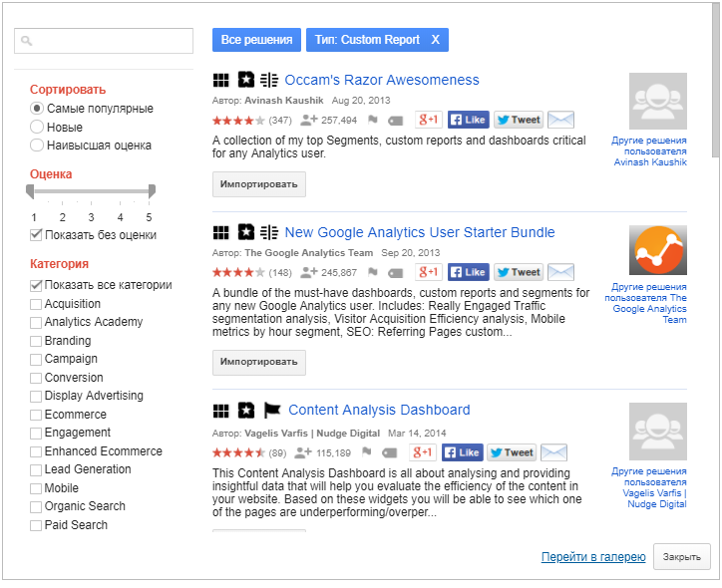Image resolution: width=722 pixels, height=588 pixels.
Task: Check the Ecommerce category box
Action: [x=36, y=415]
